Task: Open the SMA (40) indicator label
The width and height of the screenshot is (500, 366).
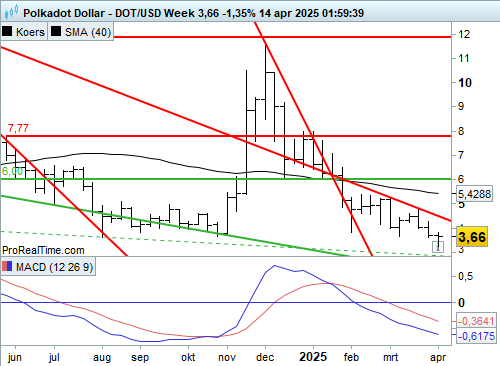Action: (x=88, y=32)
